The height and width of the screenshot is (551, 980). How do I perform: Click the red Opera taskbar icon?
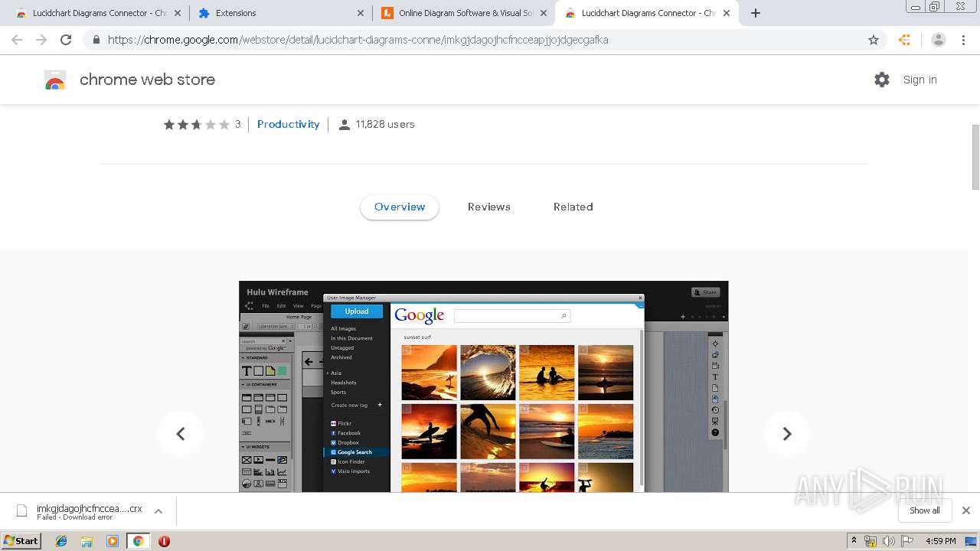(164, 541)
